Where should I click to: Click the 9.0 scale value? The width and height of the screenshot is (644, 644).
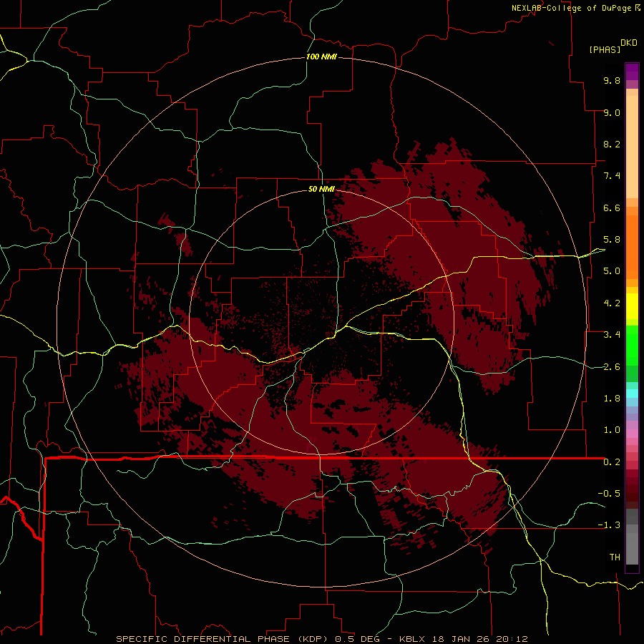pyautogui.click(x=612, y=112)
